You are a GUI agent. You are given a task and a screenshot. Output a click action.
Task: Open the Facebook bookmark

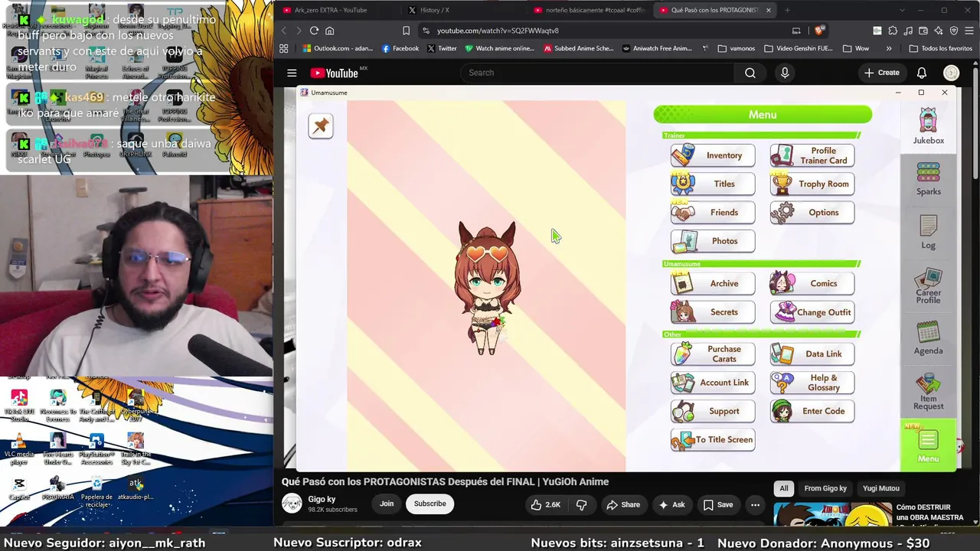click(400, 48)
